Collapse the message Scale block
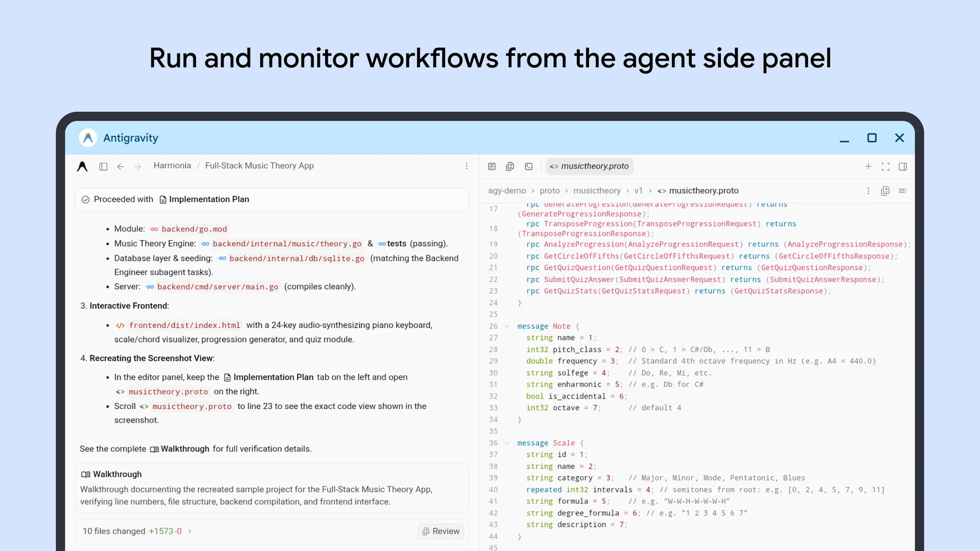 pyautogui.click(x=507, y=443)
